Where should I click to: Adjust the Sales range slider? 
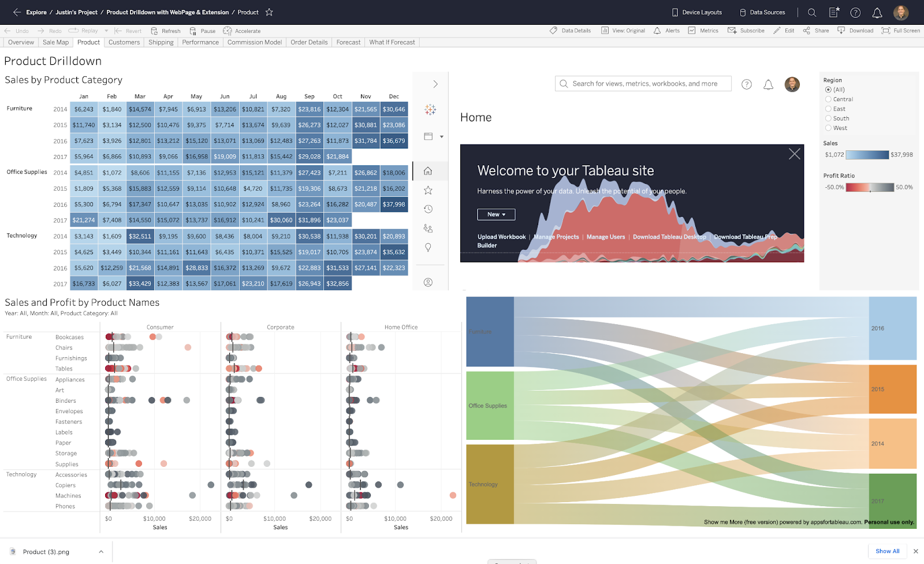coord(866,155)
